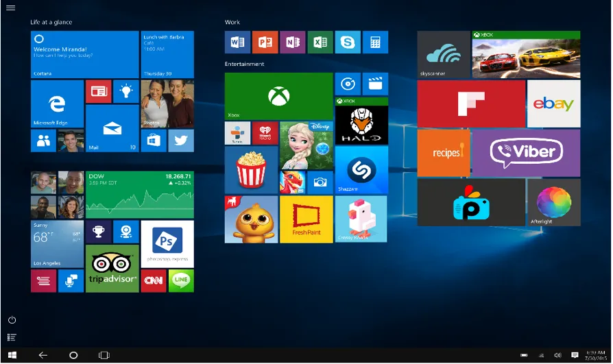Image resolution: width=613 pixels, height=364 pixels.
Task: Open the Afterlight tile
Action: (x=554, y=202)
